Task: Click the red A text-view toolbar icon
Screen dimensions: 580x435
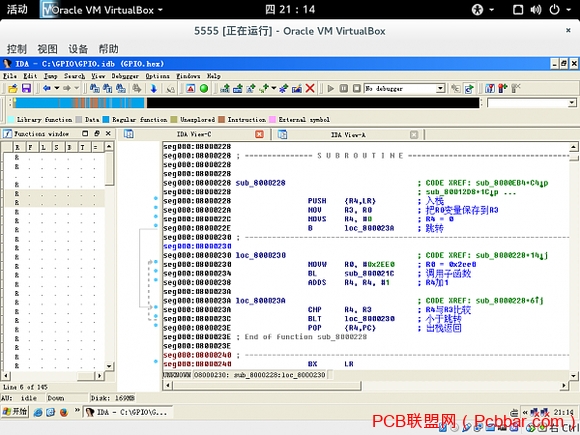Action: (x=190, y=88)
